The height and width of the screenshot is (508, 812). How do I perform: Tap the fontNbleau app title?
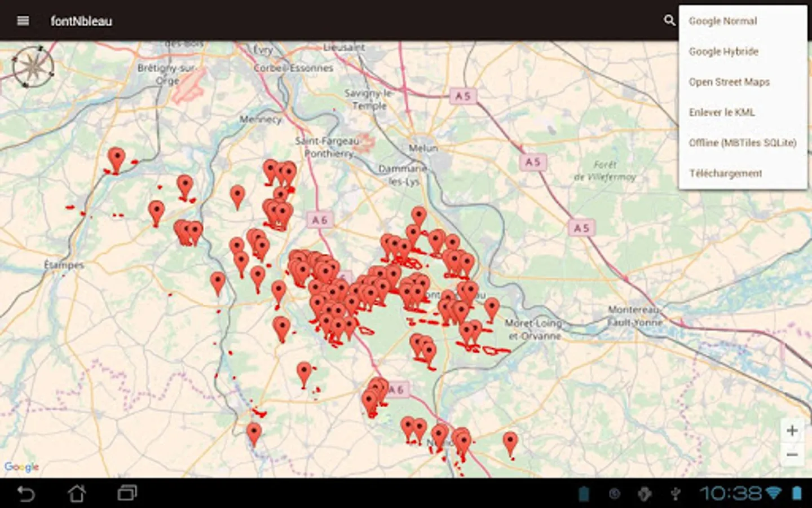[81, 21]
